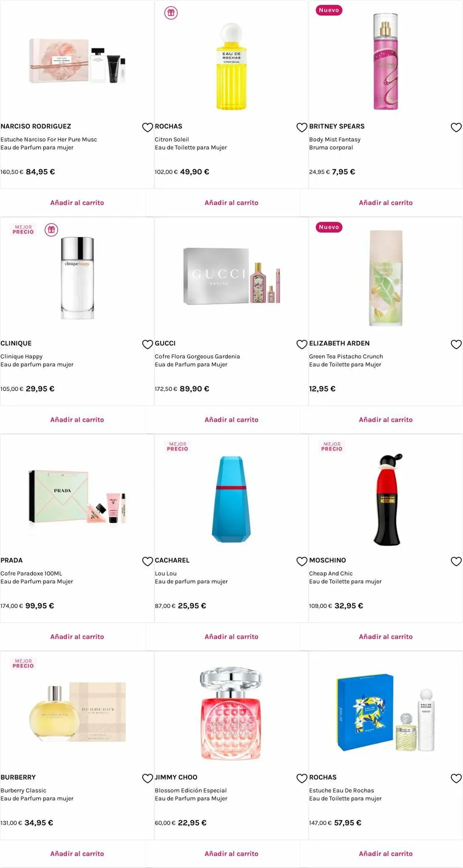Add Jimmy Choo Blossom to cart

coord(231,854)
